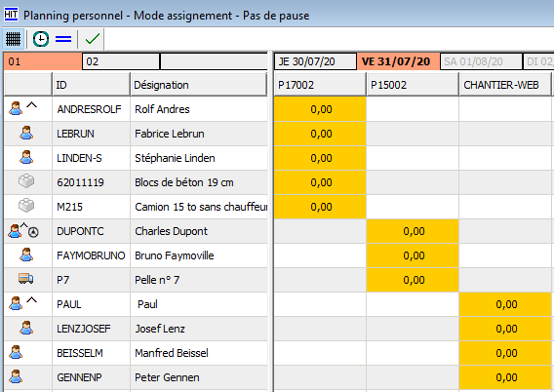
Task: Click person icon of PAUL row
Action: [x=16, y=303]
